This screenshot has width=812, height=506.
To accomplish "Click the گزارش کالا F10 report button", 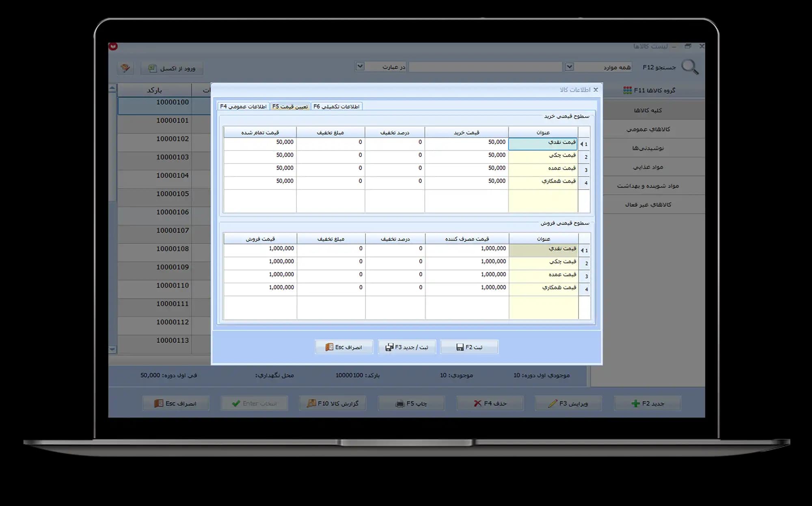I will pos(333,403).
